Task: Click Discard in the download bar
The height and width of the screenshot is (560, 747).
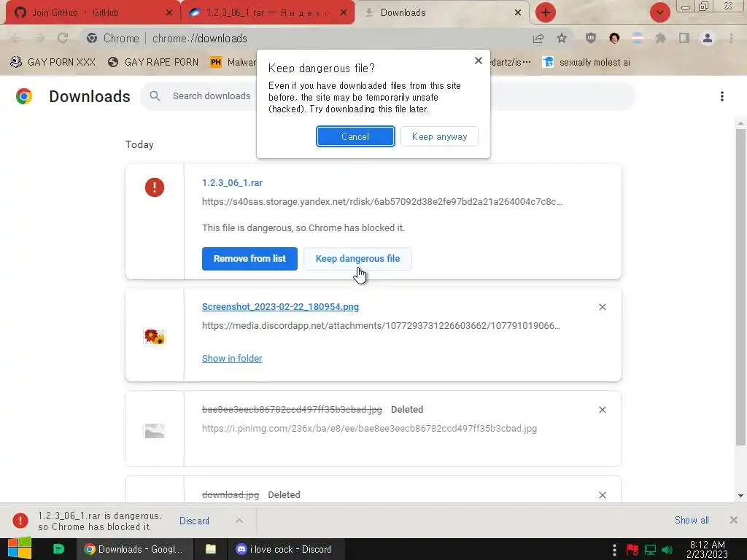Action: coord(194,521)
